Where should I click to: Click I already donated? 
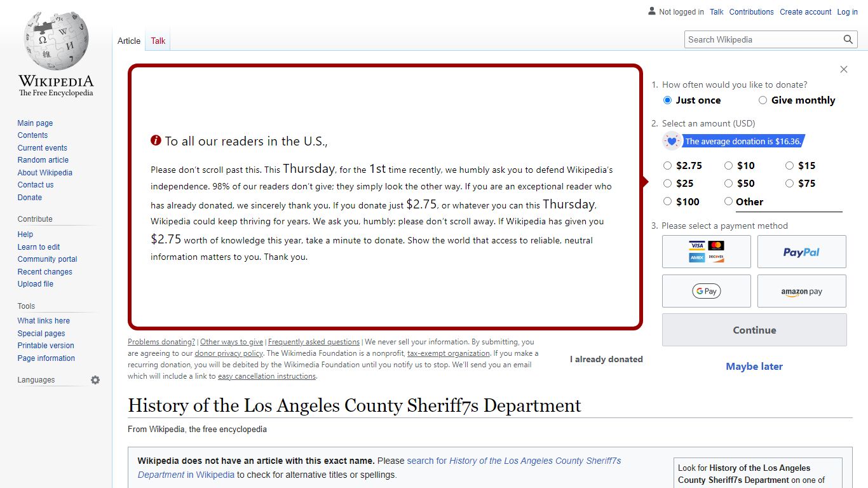click(x=606, y=359)
